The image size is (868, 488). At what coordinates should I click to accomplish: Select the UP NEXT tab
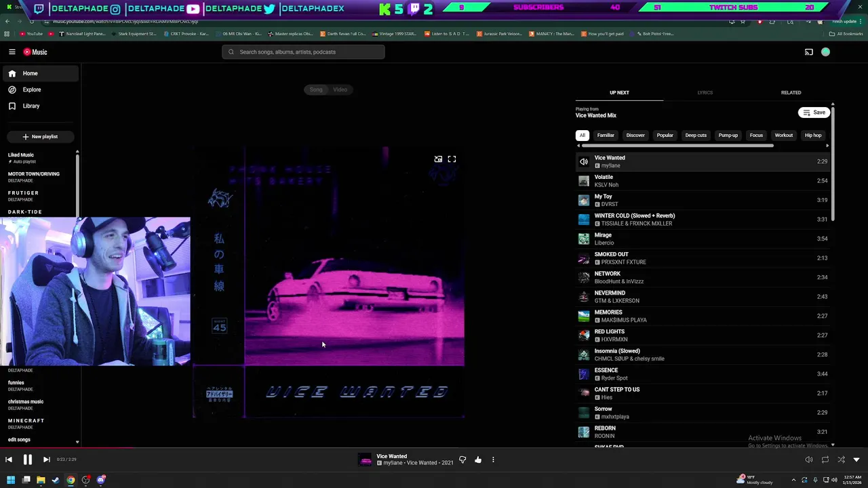(619, 93)
